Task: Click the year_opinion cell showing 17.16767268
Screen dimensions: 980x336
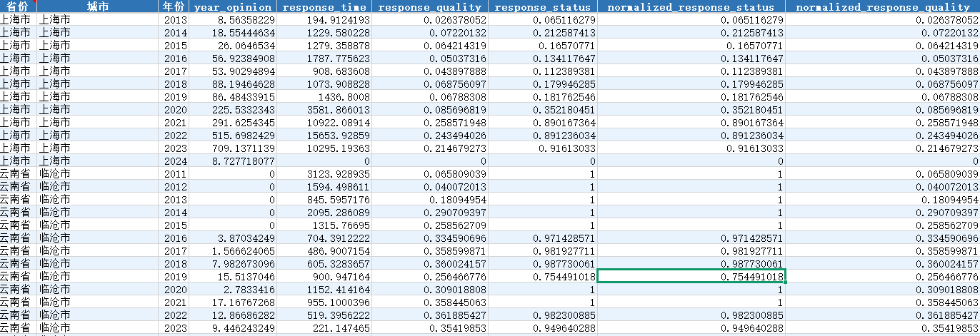Action: pyautogui.click(x=232, y=302)
